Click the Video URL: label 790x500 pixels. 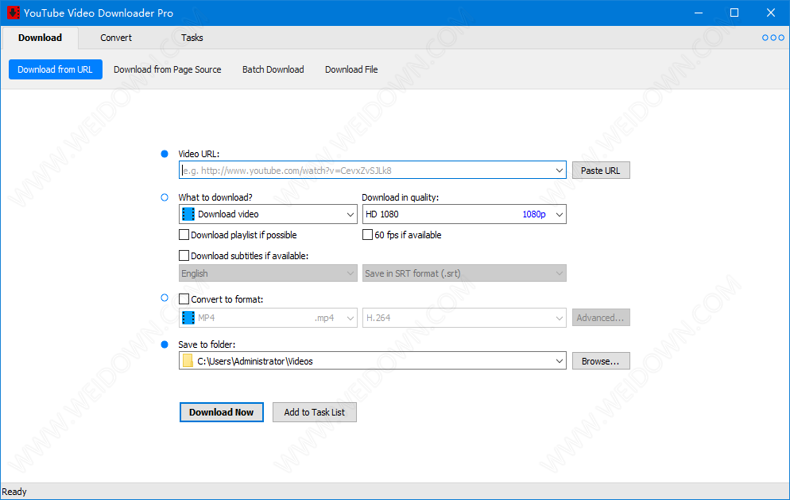[199, 154]
